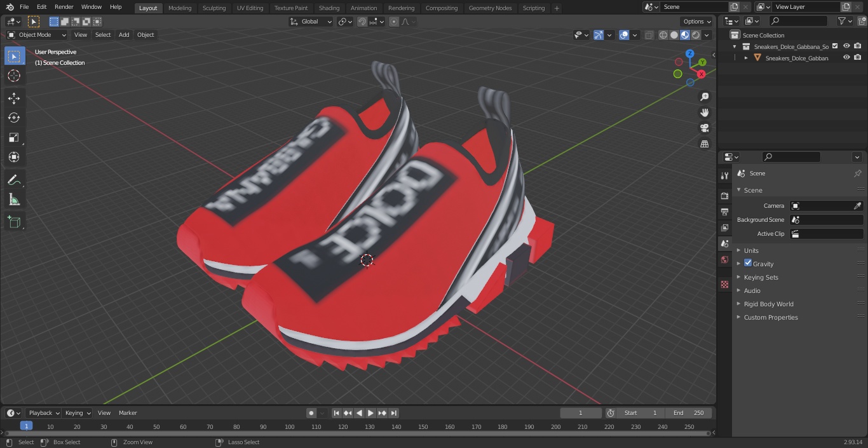Viewport: 868px width, 448px height.
Task: Activate the Move tool
Action: [14, 98]
